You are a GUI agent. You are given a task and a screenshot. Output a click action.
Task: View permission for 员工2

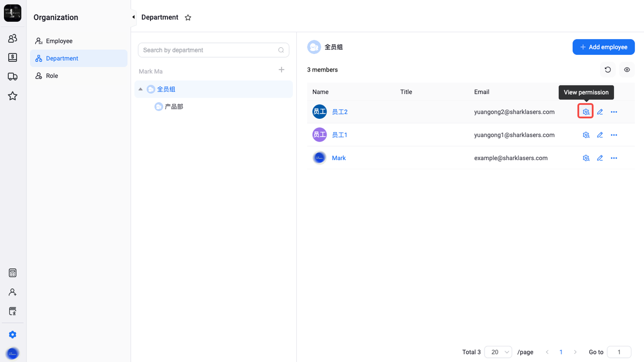[586, 112]
